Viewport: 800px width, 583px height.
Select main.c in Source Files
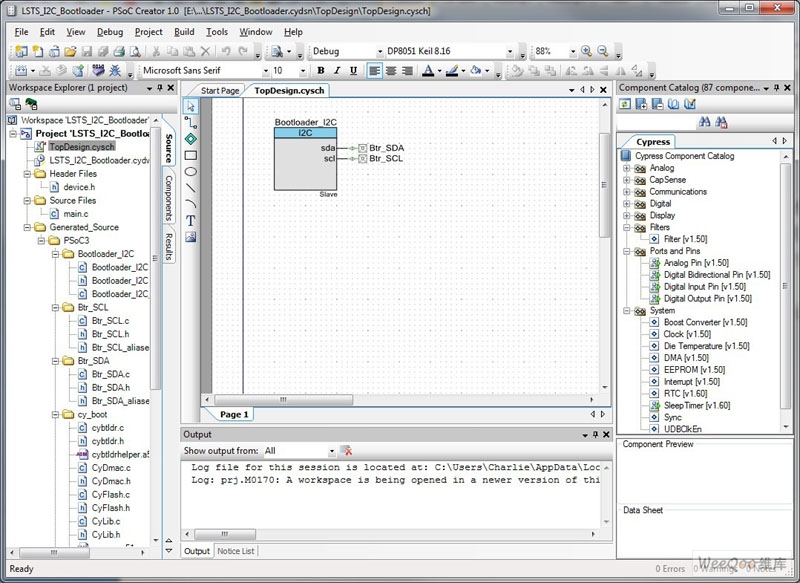76,214
